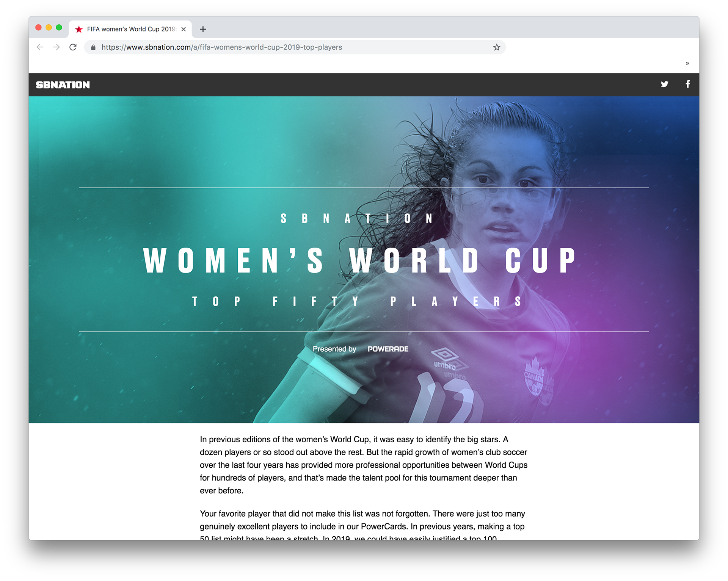Click the Powerade sponsor logo

pos(388,349)
